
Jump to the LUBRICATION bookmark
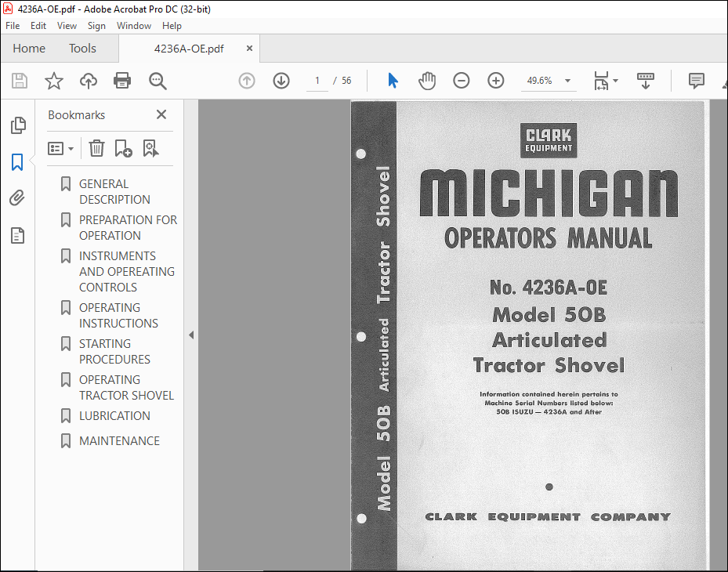click(114, 415)
